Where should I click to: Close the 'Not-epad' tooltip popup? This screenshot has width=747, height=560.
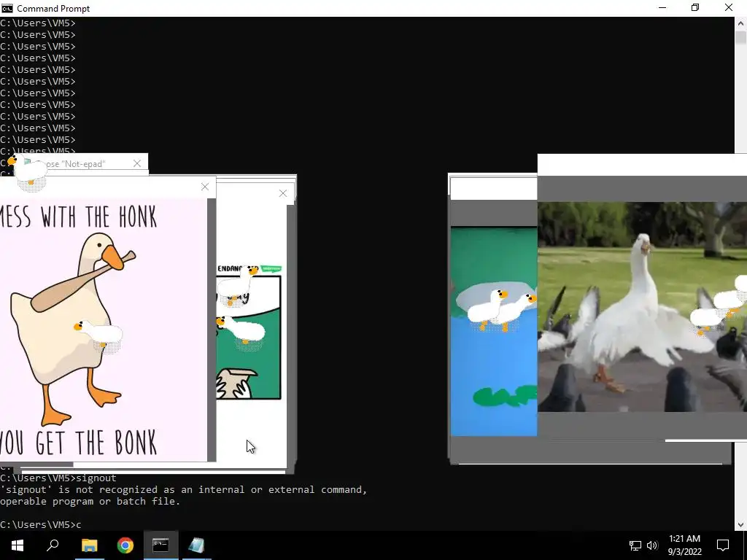pos(137,163)
